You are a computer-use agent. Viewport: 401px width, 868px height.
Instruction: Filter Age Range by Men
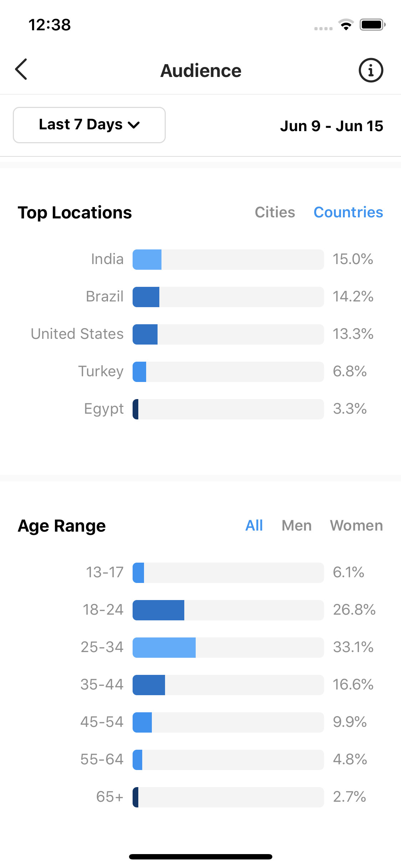click(x=297, y=526)
